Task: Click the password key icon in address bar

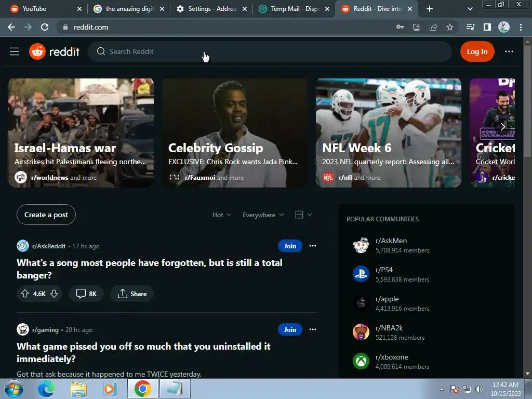Action: click(400, 27)
